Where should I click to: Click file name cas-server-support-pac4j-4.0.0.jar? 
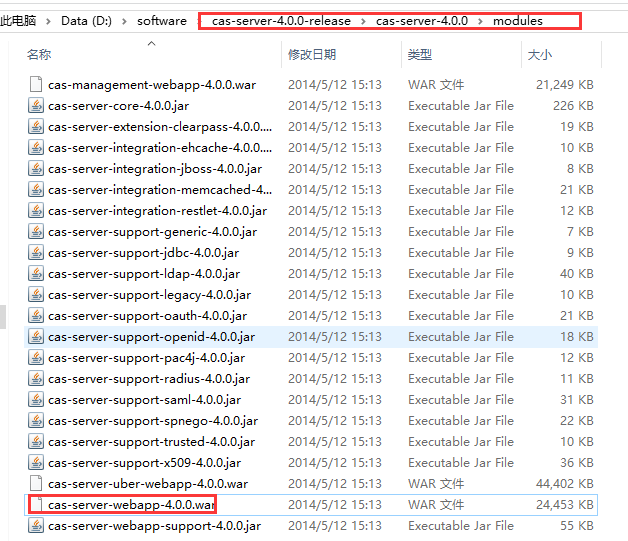[147, 358]
